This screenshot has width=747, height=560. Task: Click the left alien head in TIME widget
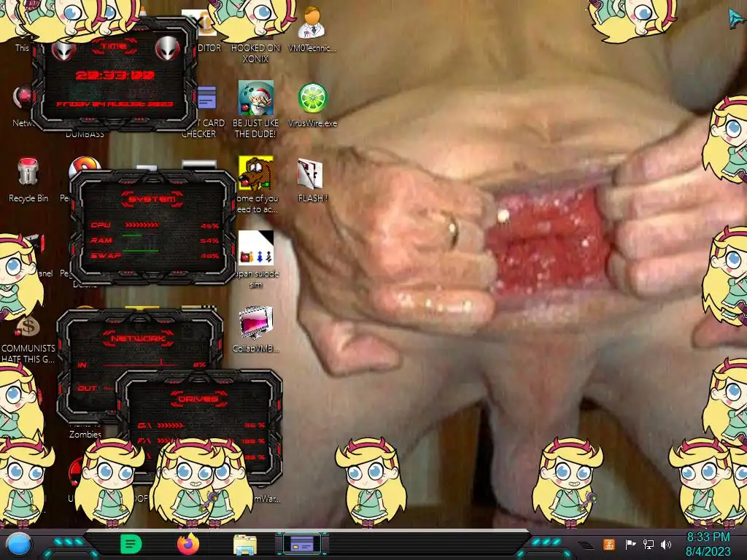pos(63,49)
